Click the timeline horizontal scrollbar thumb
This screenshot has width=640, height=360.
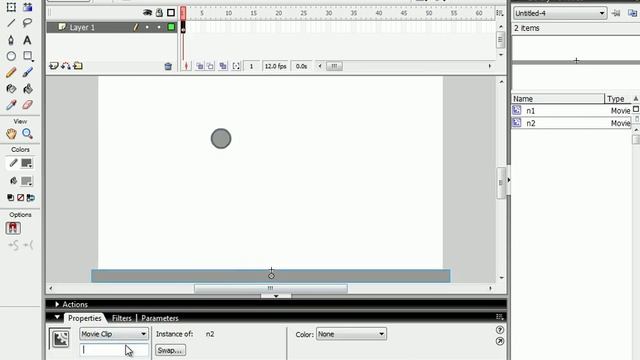pos(334,66)
